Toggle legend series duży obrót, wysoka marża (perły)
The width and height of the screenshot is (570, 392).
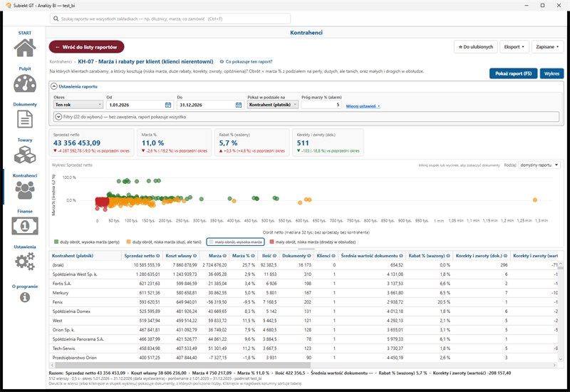click(86, 242)
